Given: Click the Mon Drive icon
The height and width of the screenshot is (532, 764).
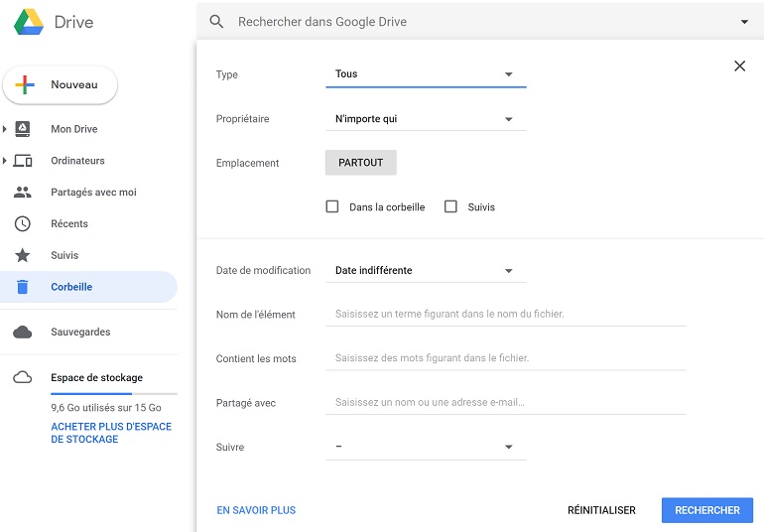Looking at the screenshot, I should [x=23, y=129].
